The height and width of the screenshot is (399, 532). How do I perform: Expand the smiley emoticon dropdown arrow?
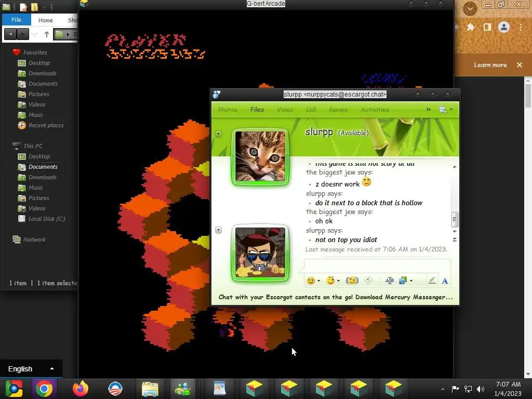[x=318, y=281]
